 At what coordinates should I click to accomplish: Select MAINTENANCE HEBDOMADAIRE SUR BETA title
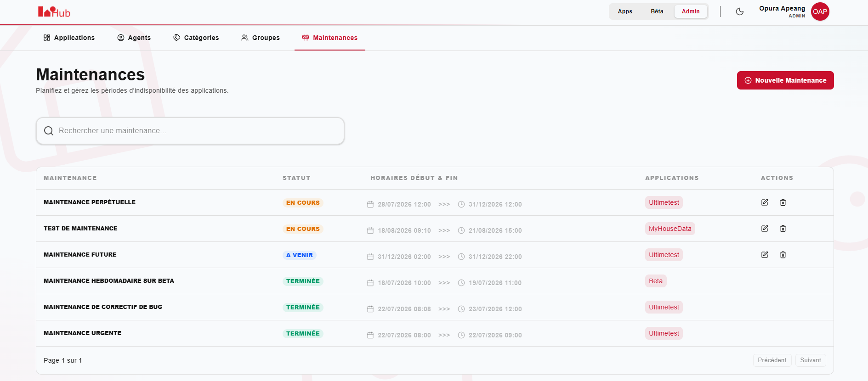click(x=109, y=281)
